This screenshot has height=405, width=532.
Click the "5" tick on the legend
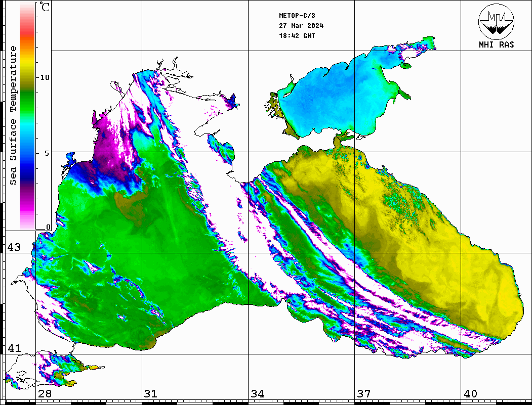click(47, 153)
